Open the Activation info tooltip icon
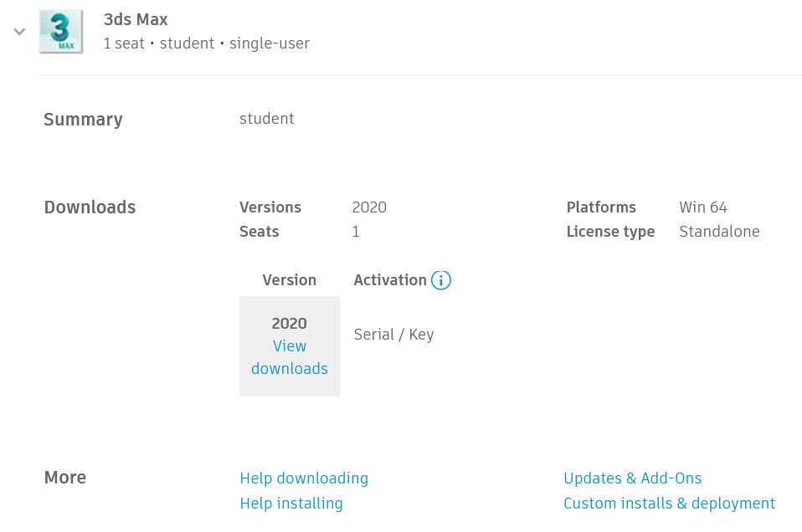 coord(441,280)
